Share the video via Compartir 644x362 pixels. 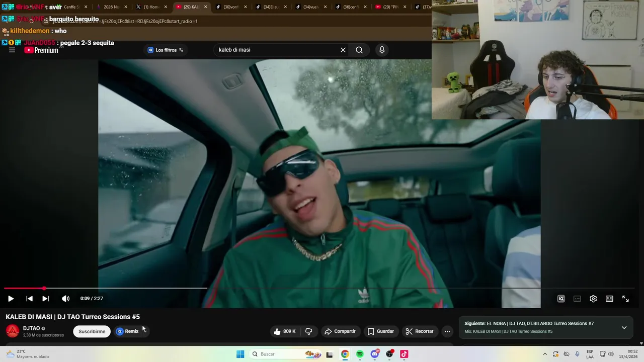click(340, 331)
